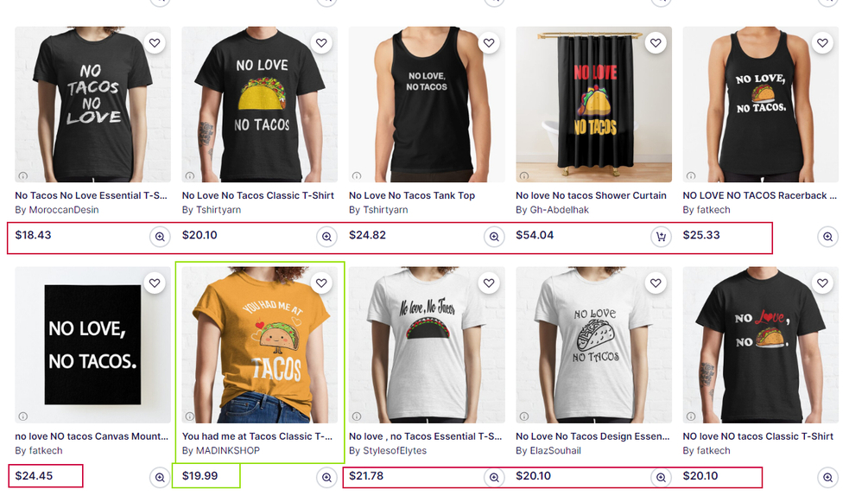Viewport: 868px width, 502px height.
Task: Toggle heart on No Love No Tacos Tank Top
Action: [x=489, y=42]
